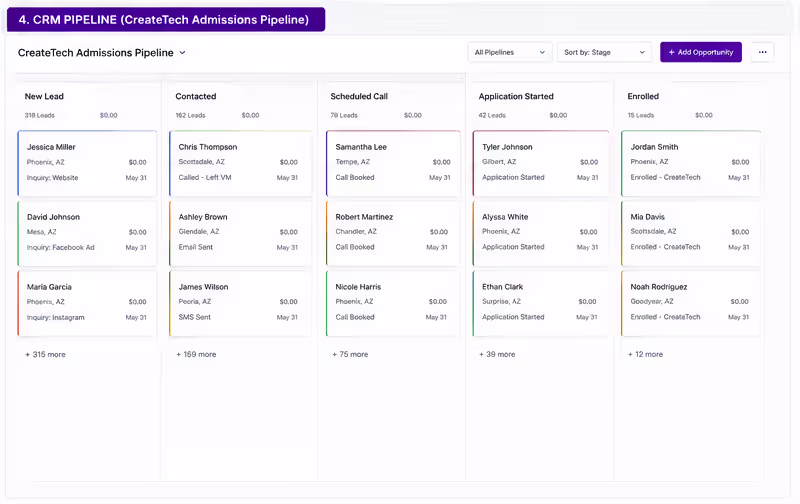Open Tyler Johnson opportunity card
800x504 pixels.
click(541, 163)
